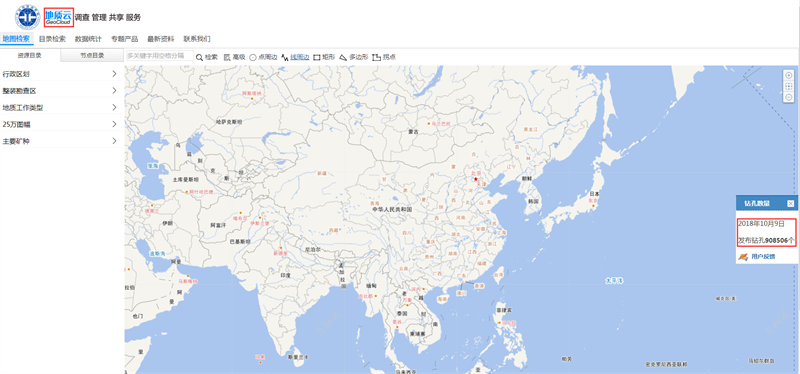Select the 点周边 point-vicinity tool
This screenshot has height=374, width=800.
263,57
